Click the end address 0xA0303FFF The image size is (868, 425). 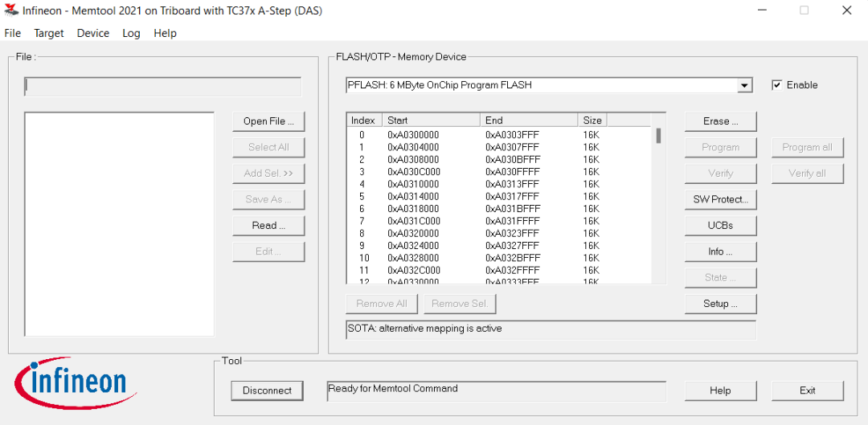(x=512, y=134)
